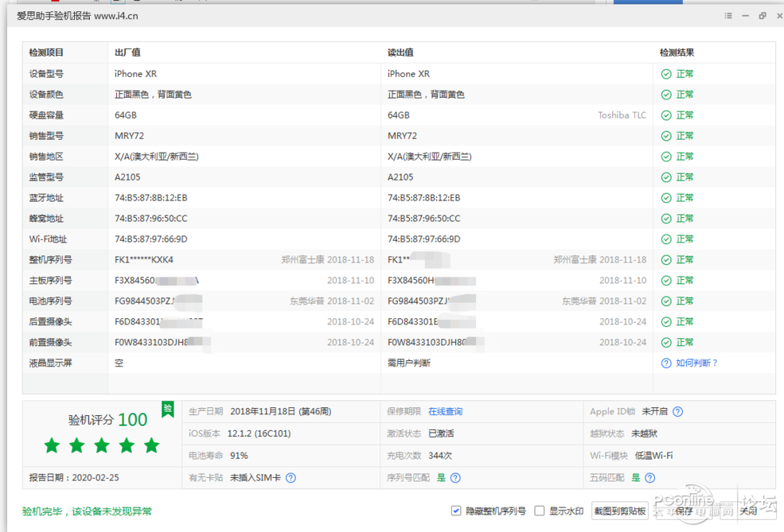784x532 pixels.
Task: Select the production date 2018年11月18日 (第46周)
Action: [x=280, y=412]
